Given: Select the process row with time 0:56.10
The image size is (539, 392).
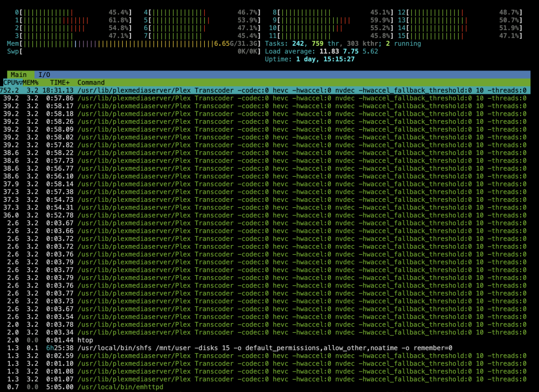Looking at the screenshot, I should point(265,176).
